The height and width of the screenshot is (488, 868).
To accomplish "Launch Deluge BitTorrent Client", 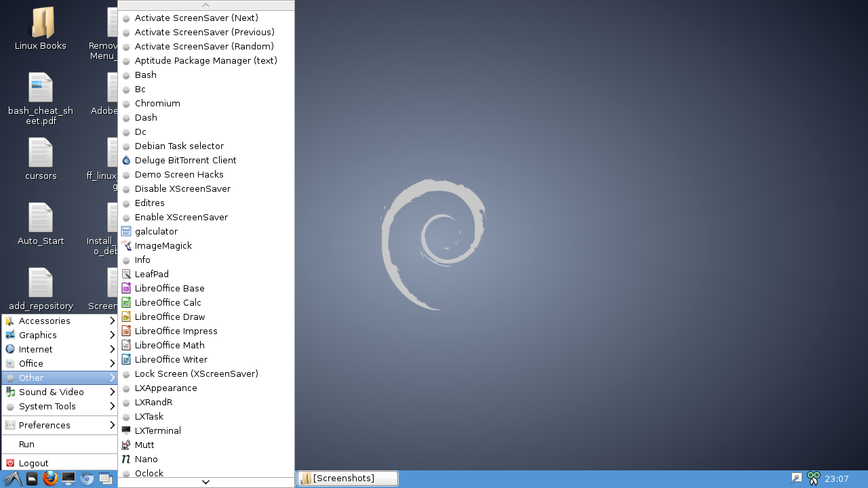I will [206, 161].
